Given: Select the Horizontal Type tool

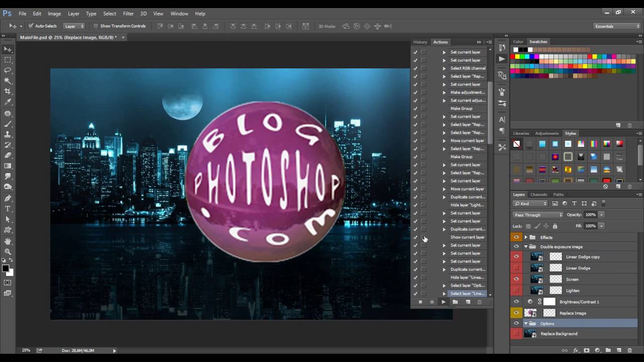Looking at the screenshot, I should coord(8,209).
